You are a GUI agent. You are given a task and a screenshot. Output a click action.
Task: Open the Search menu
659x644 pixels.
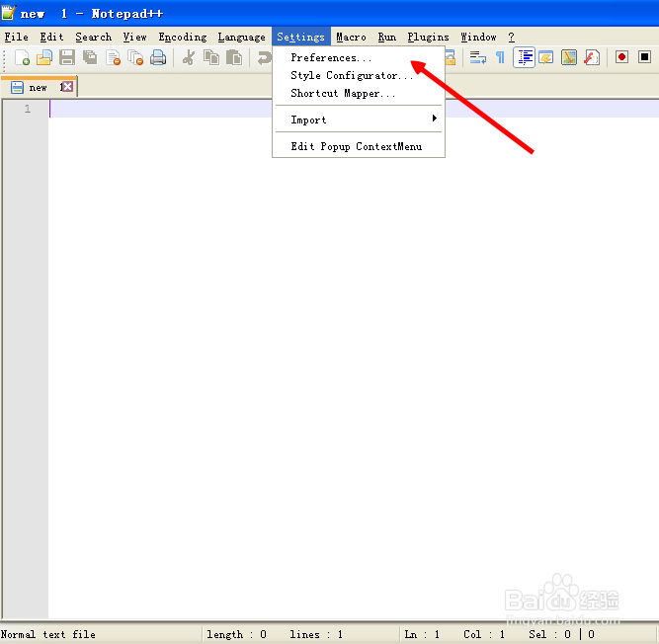pyautogui.click(x=93, y=37)
